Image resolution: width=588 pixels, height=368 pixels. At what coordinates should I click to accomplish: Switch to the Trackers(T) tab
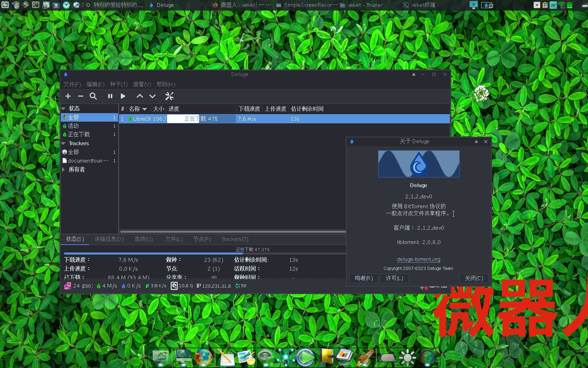point(235,239)
